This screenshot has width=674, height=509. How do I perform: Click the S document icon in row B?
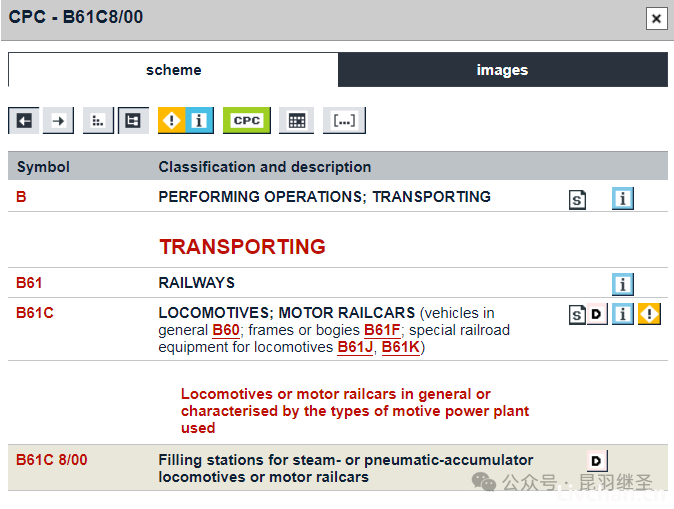tap(577, 199)
